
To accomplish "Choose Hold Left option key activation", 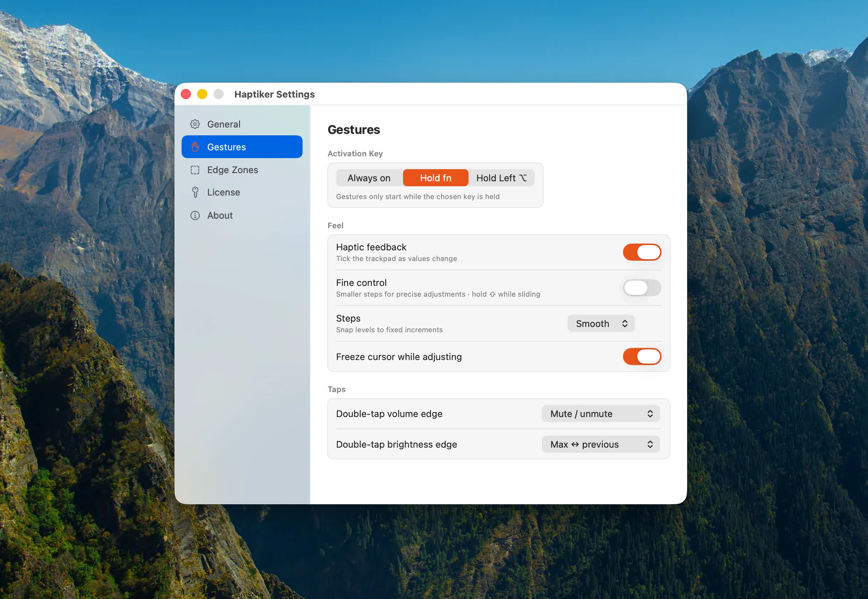I will tap(502, 178).
